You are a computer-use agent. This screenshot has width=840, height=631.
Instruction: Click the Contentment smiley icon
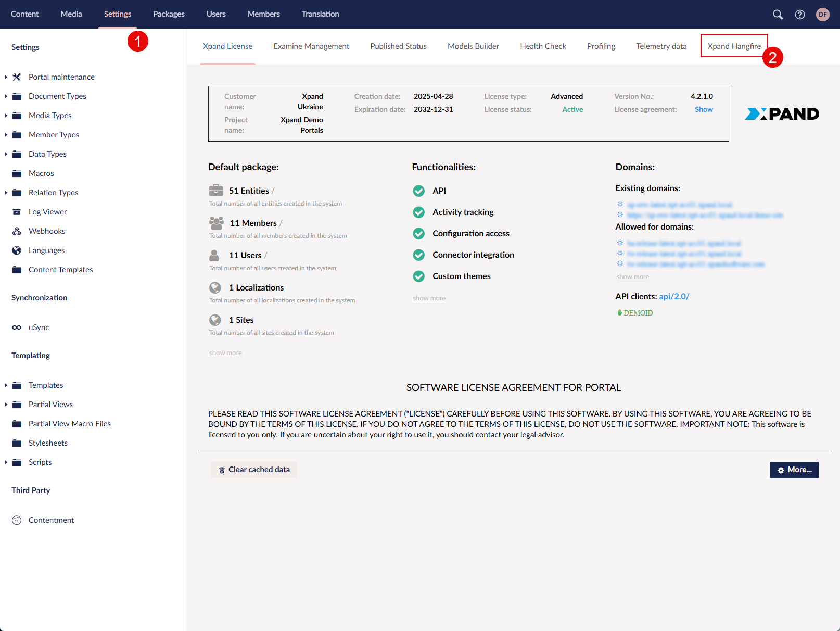coord(17,520)
